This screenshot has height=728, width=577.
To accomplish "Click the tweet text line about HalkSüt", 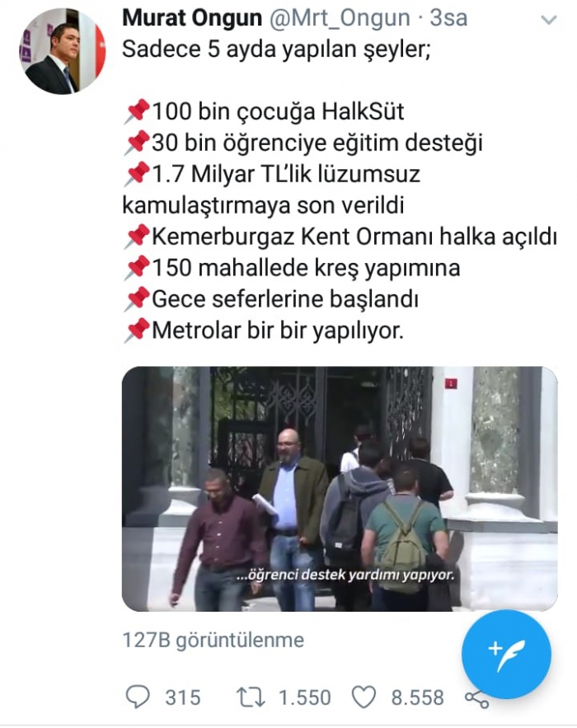I will click(x=264, y=111).
